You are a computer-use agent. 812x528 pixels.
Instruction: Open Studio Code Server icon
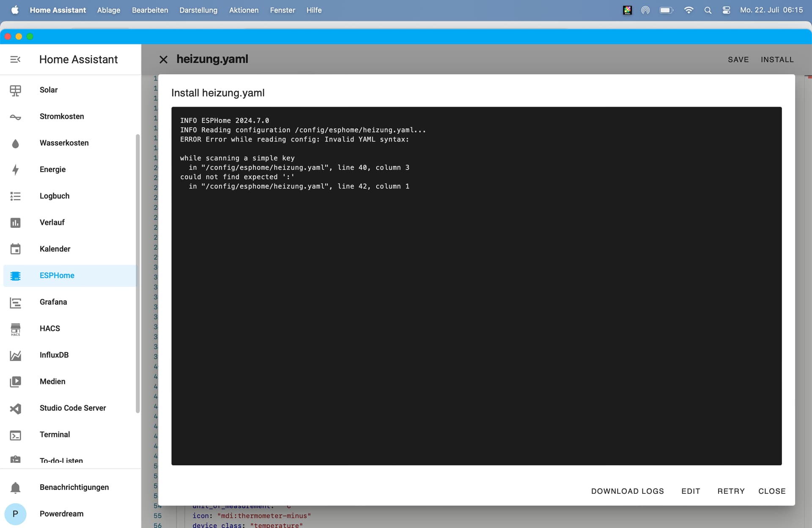coord(15,408)
